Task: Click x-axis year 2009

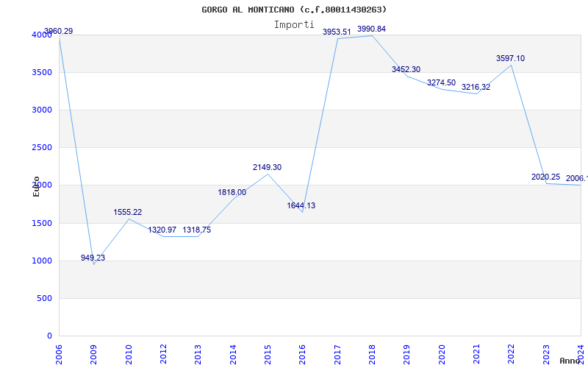Action: pos(94,354)
